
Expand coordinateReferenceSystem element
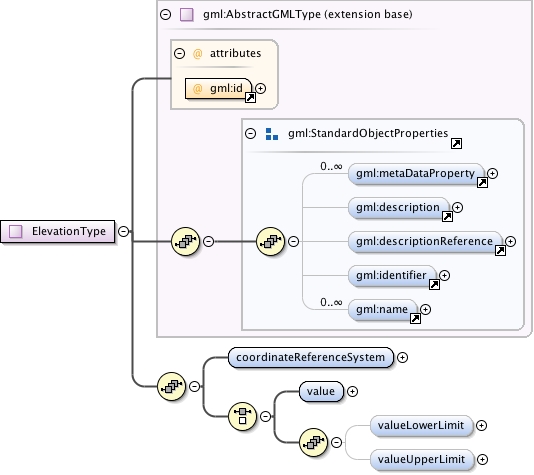point(403,358)
